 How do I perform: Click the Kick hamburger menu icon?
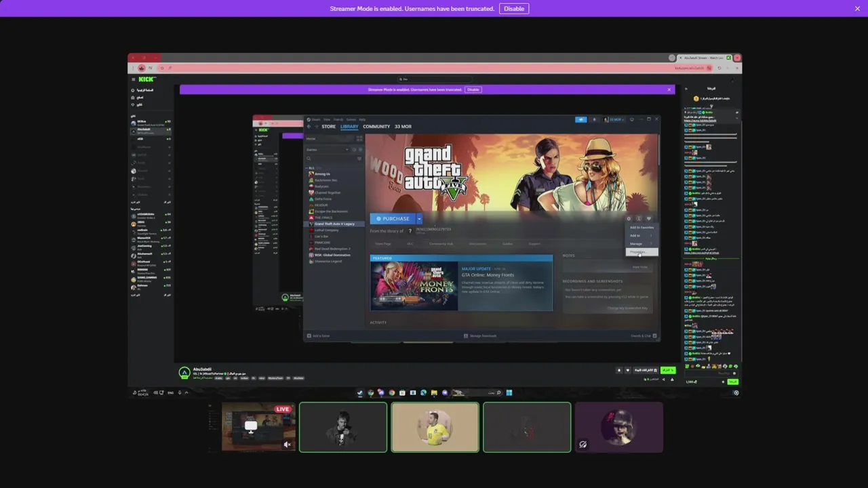[x=133, y=79]
